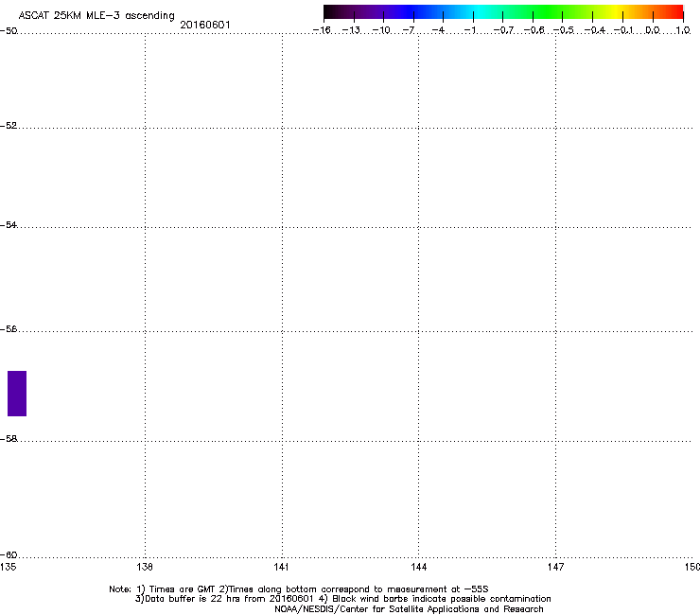Click the longitude label 141

point(282,567)
